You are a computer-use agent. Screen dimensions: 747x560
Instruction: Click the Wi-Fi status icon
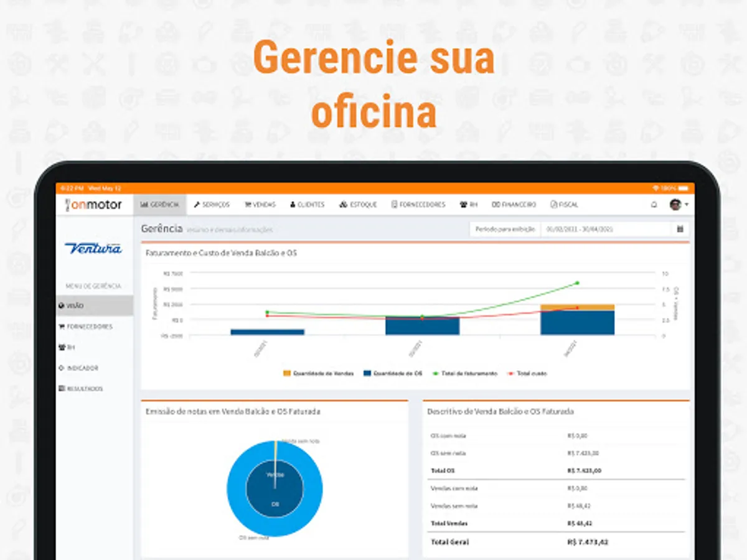[655, 188]
